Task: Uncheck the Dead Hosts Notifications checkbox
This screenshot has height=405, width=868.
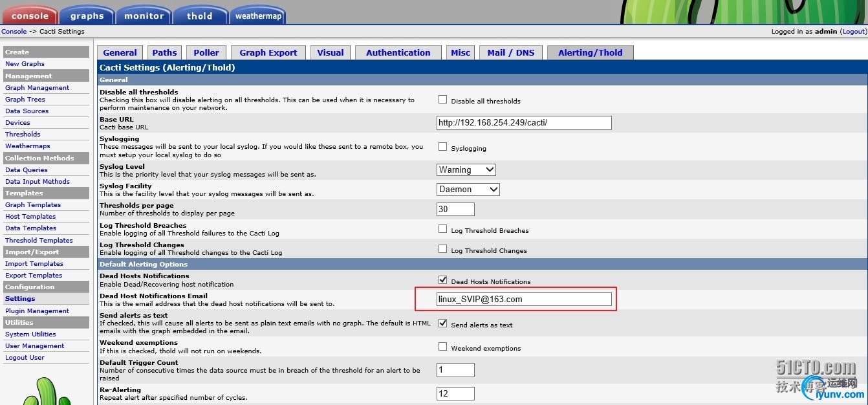Action: [x=443, y=280]
